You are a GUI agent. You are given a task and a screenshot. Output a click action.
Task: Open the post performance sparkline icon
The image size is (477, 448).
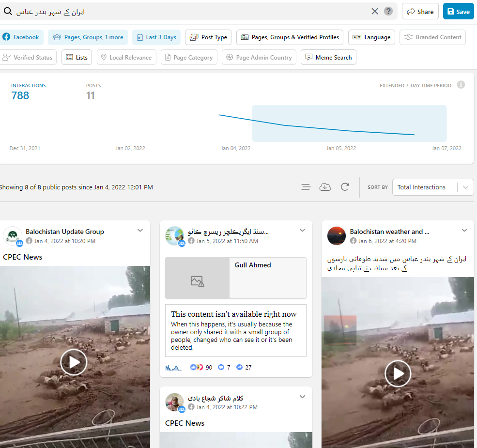click(x=173, y=367)
